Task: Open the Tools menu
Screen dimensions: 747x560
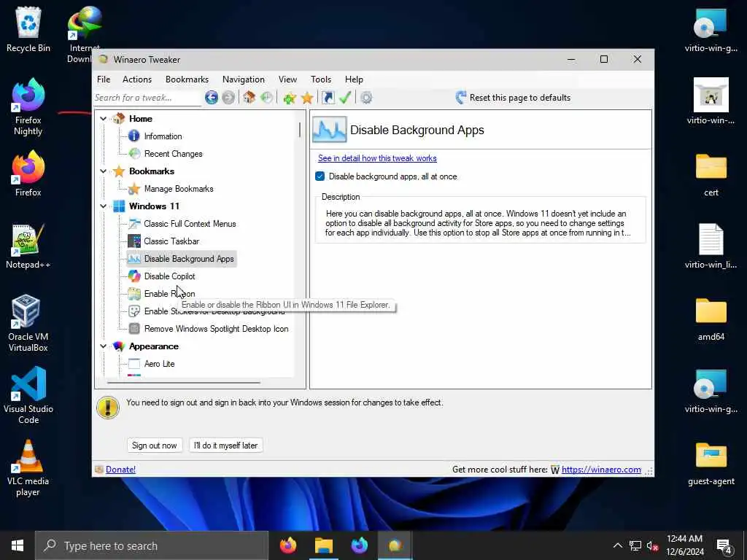Action: (321, 79)
